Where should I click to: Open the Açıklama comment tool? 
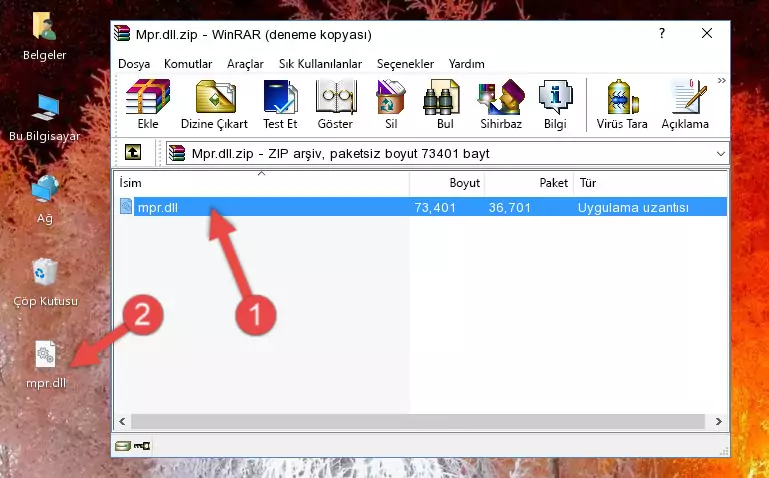coord(685,104)
